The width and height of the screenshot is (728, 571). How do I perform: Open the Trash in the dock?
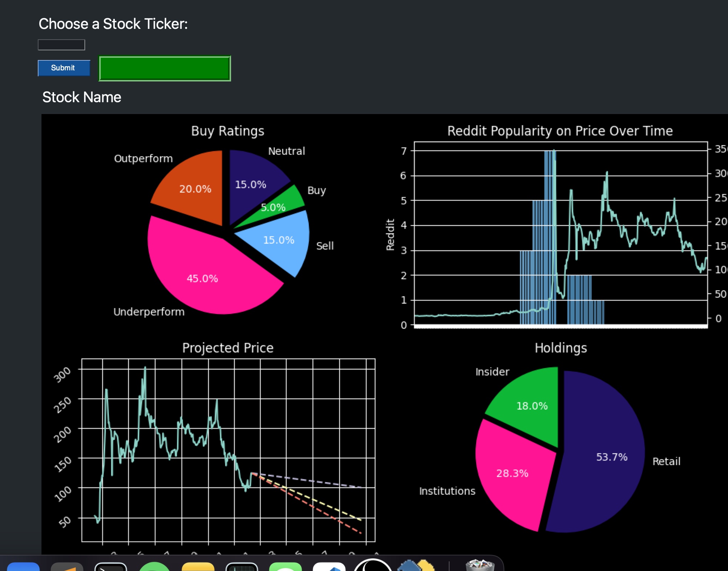(480, 566)
